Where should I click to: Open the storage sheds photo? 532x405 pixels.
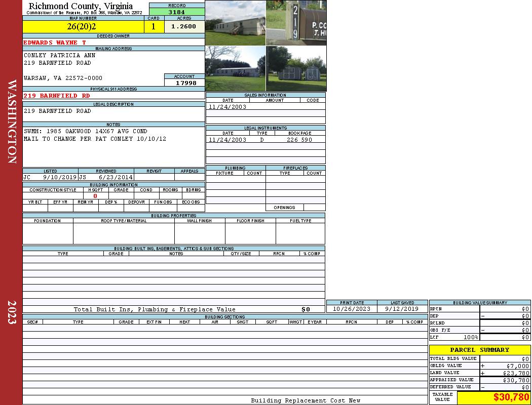[296, 68]
